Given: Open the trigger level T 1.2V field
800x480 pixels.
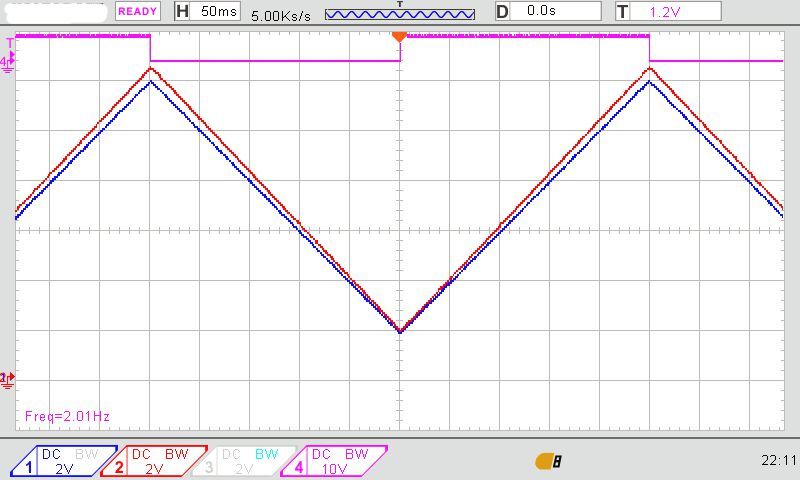Looking at the screenshot, I should pyautogui.click(x=667, y=11).
